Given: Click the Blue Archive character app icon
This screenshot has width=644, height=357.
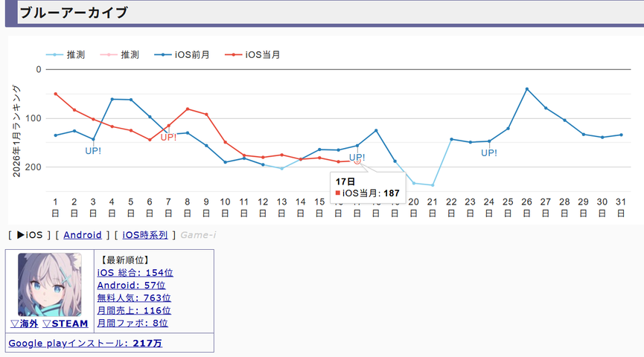Looking at the screenshot, I should (x=50, y=284).
